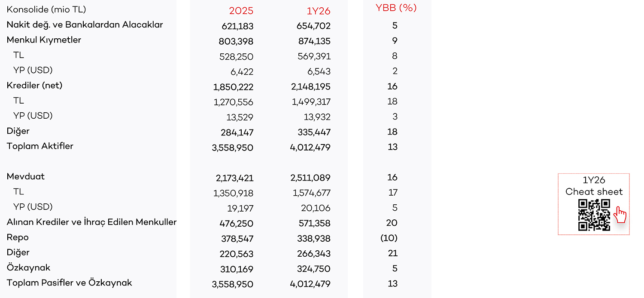Click the Alınan Krediler ve İhraç Edilen Menkuller label
The image size is (644, 298).
pos(91,222)
